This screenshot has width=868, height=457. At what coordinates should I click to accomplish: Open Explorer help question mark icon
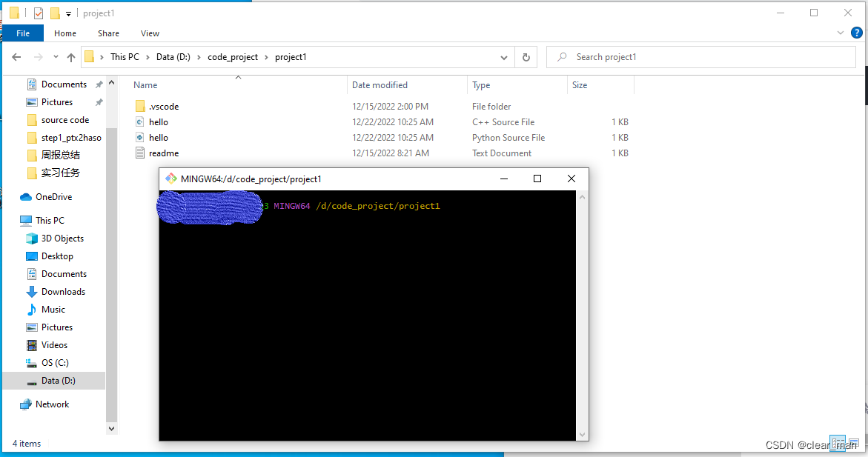856,33
